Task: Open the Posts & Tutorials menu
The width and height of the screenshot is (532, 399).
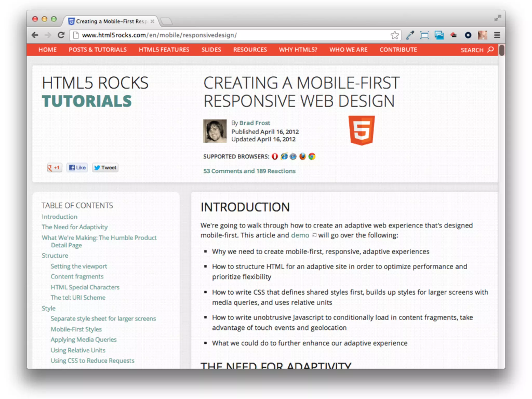Action: [x=98, y=50]
